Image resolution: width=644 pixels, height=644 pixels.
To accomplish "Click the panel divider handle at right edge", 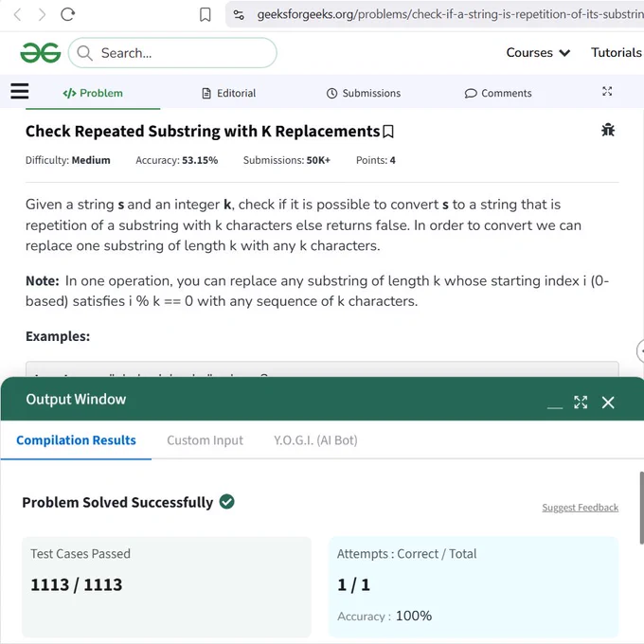I will 640,351.
